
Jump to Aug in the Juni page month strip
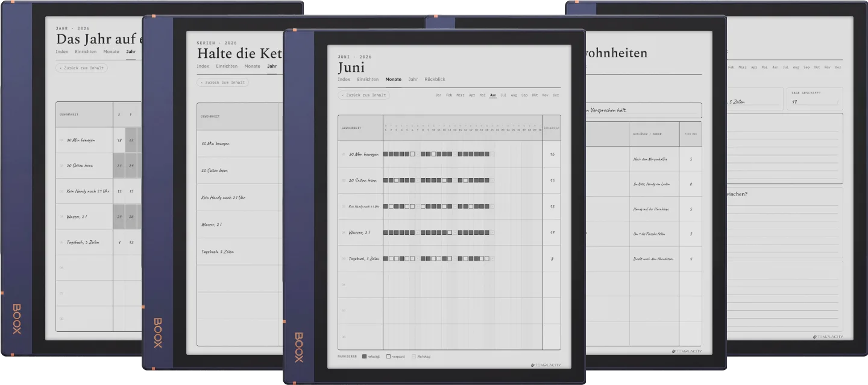click(x=514, y=95)
